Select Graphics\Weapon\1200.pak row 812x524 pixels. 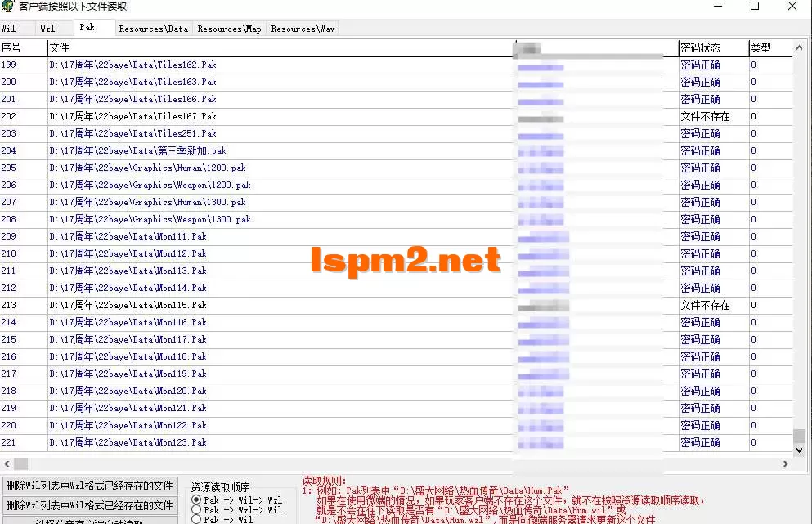[x=150, y=185]
